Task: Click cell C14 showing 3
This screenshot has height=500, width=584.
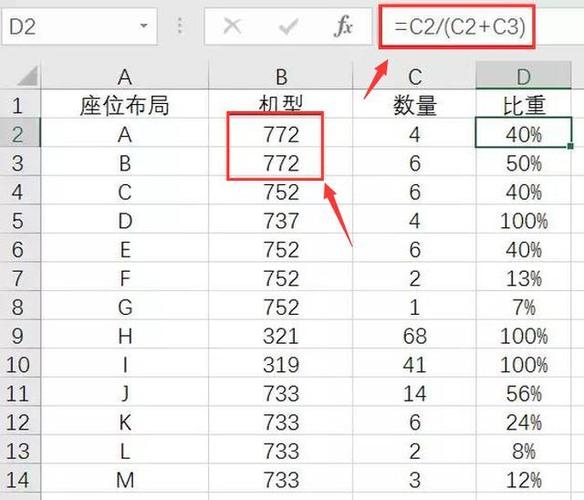Action: (x=414, y=478)
